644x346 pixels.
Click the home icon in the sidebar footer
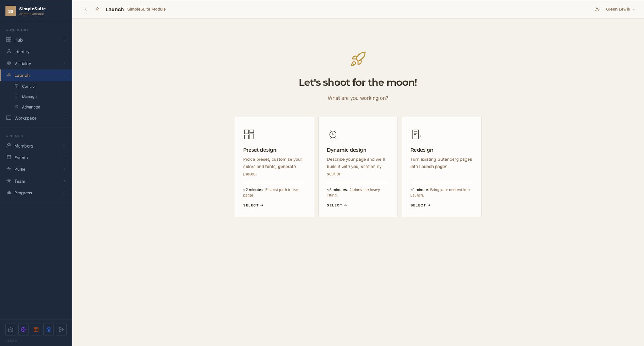[11, 330]
